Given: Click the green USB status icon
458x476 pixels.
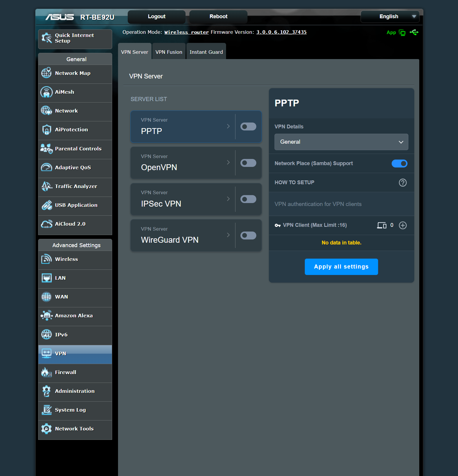Looking at the screenshot, I should point(414,32).
